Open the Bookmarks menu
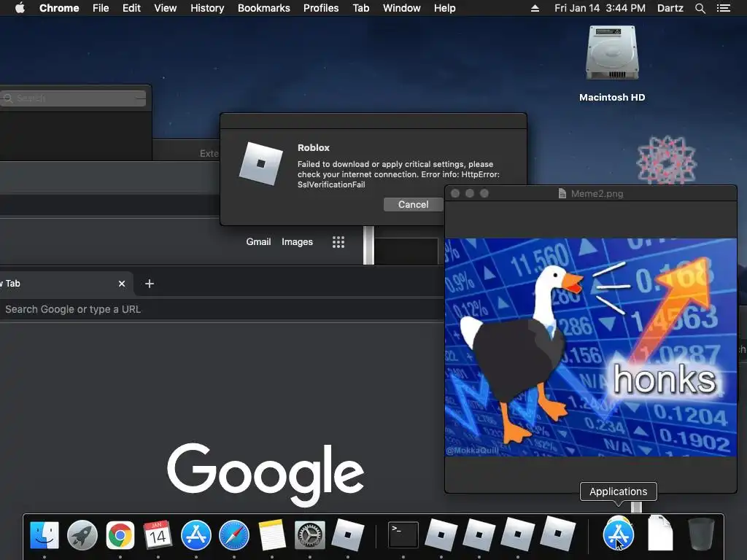 pos(264,8)
